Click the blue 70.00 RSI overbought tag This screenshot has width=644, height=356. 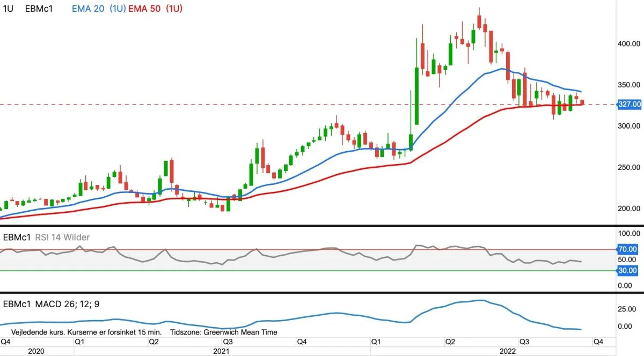pos(627,249)
